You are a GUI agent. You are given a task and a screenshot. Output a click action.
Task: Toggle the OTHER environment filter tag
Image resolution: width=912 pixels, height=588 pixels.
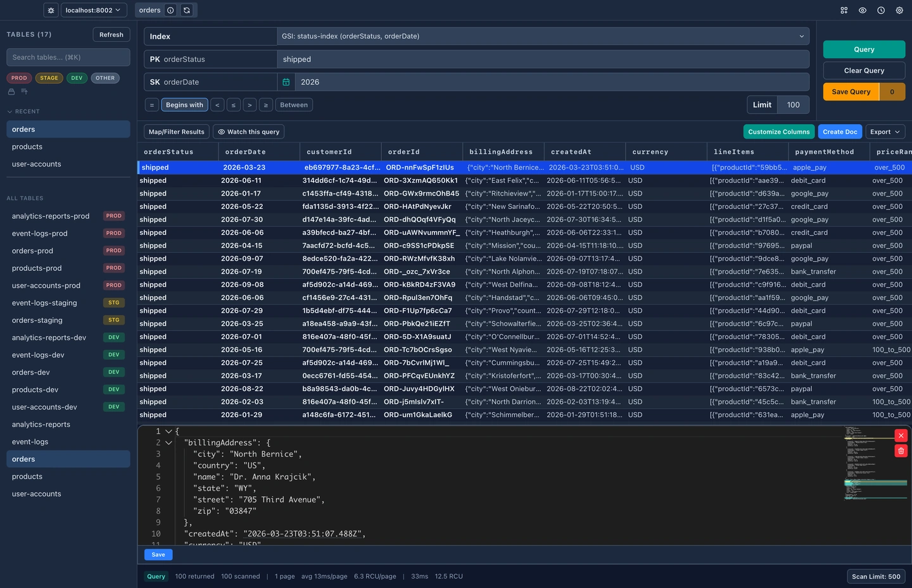coord(105,78)
